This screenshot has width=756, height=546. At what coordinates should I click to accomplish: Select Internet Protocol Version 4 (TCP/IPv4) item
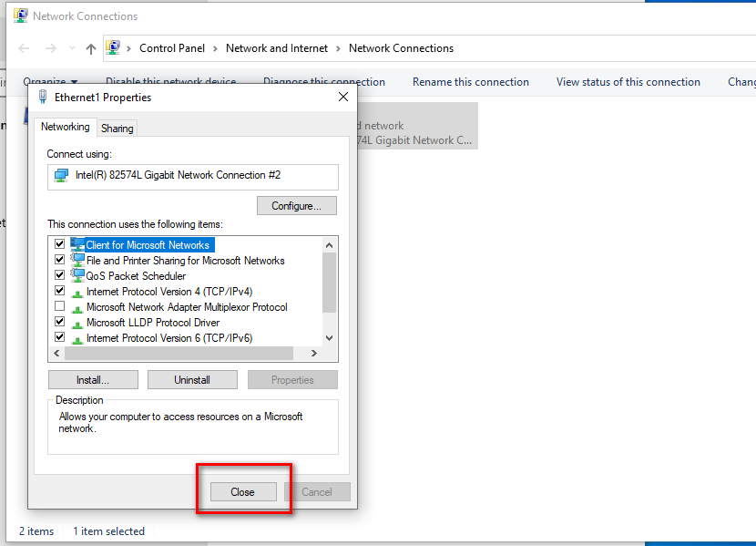[169, 292]
